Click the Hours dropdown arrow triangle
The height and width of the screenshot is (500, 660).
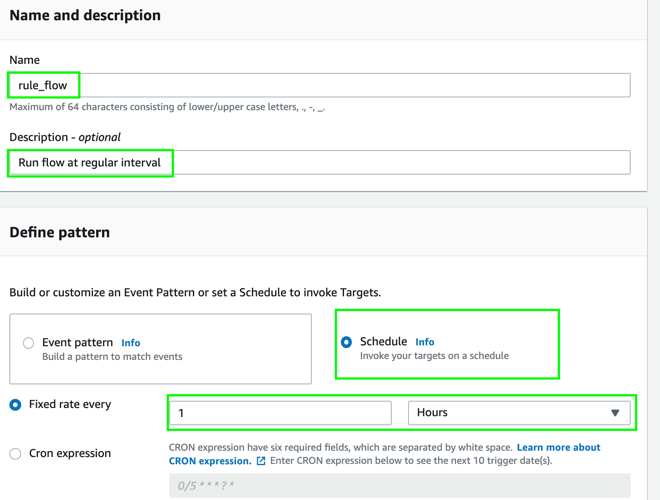pos(615,413)
